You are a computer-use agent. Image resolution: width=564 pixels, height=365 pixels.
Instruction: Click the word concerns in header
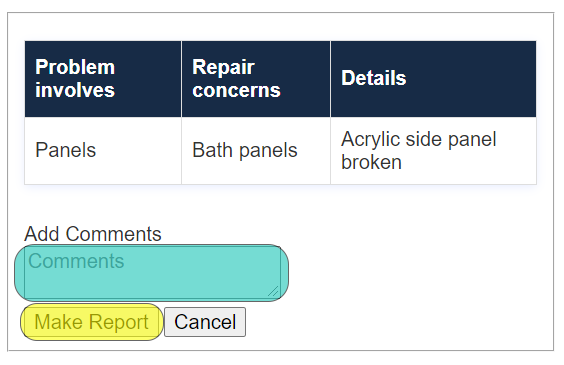[236, 90]
